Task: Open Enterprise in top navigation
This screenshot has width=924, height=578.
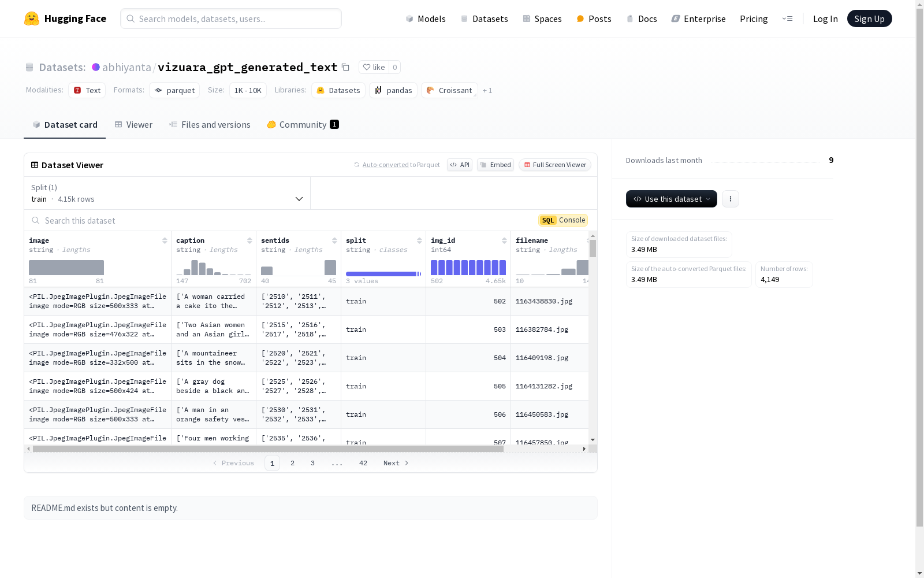Action: pos(698,18)
